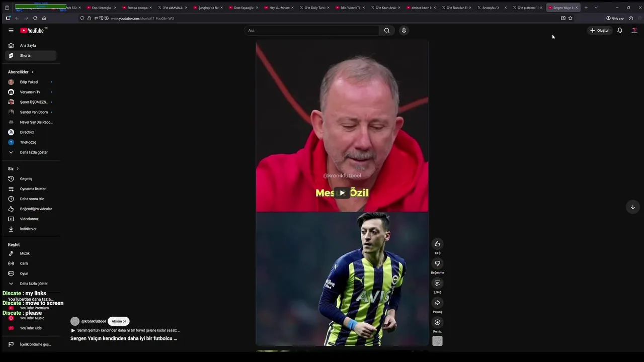Play the paused Short video
Screen dimensions: 644x362
coord(342,193)
